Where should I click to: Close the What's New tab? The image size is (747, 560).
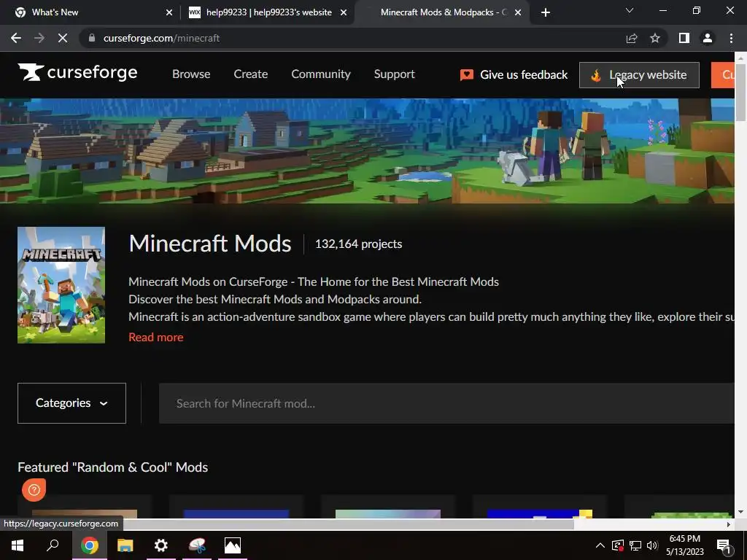(169, 12)
